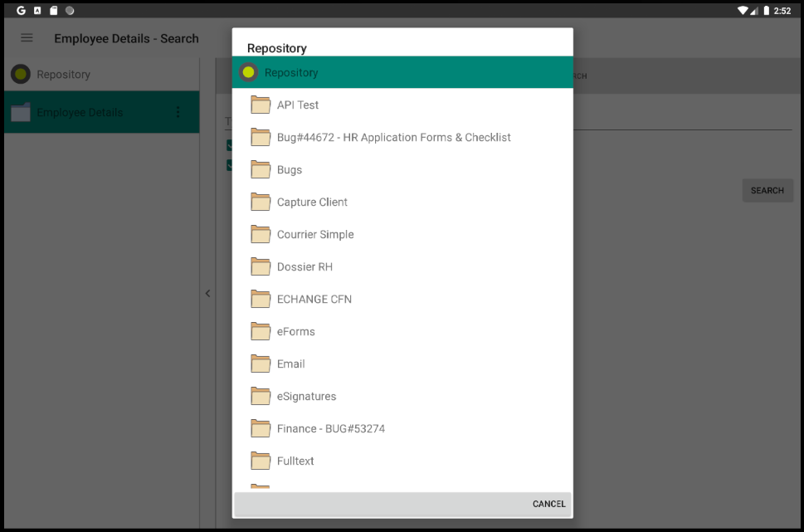Image resolution: width=804 pixels, height=532 pixels.
Task: Open Bug#44672 HR Application Forms folder
Action: 393,137
